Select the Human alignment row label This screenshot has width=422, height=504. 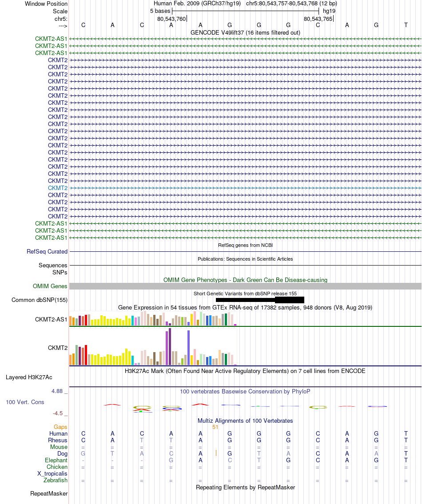click(x=58, y=434)
